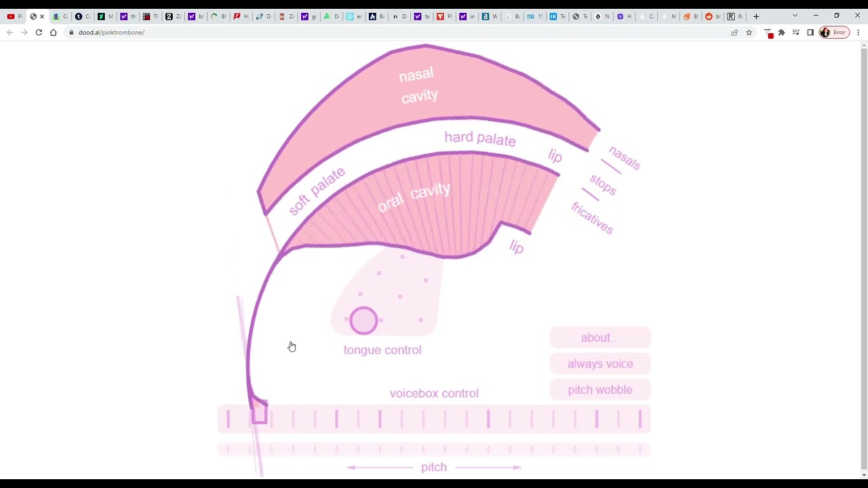Open Chrome three-dot menu
The height and width of the screenshot is (488, 868).
[x=859, y=33]
